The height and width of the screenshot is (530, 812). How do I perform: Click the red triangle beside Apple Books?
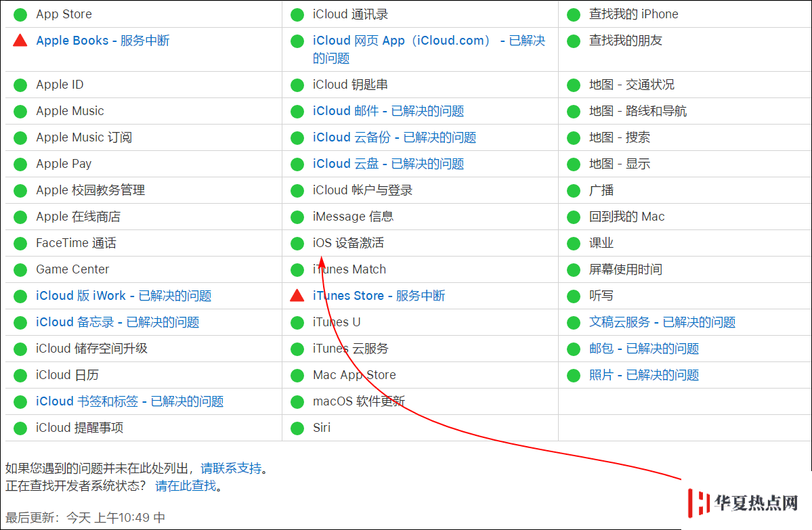click(x=20, y=40)
